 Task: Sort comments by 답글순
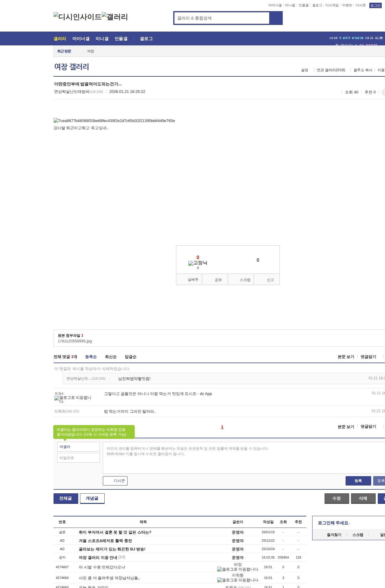[131, 357]
